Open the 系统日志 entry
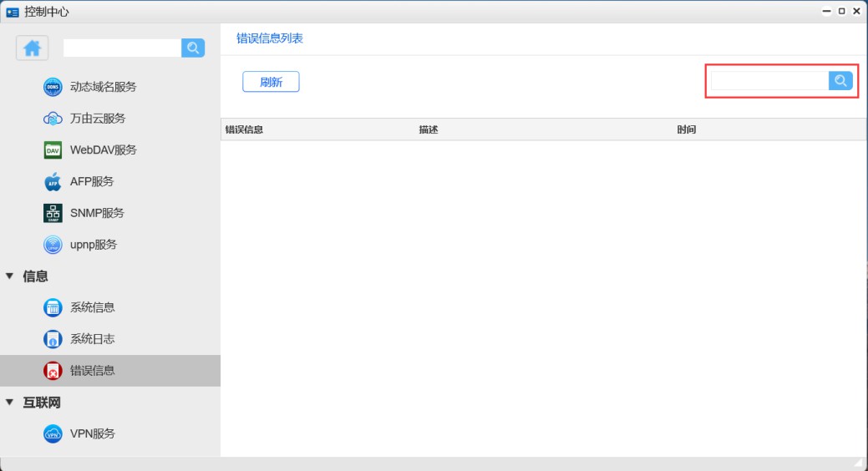 point(92,339)
